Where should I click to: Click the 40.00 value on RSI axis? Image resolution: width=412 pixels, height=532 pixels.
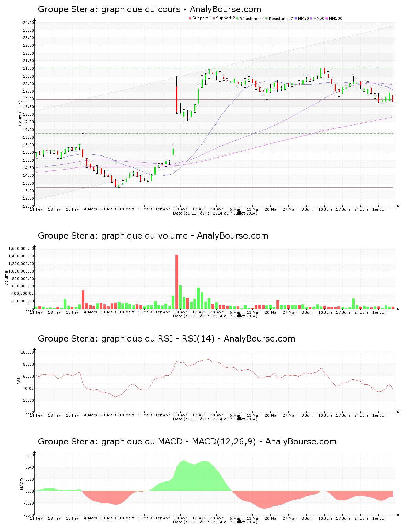(28, 388)
